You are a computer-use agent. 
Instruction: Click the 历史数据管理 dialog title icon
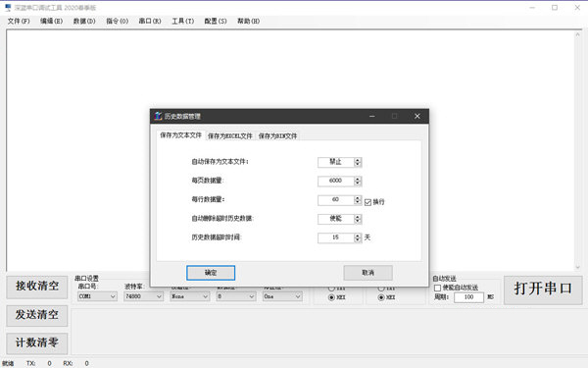(x=158, y=116)
